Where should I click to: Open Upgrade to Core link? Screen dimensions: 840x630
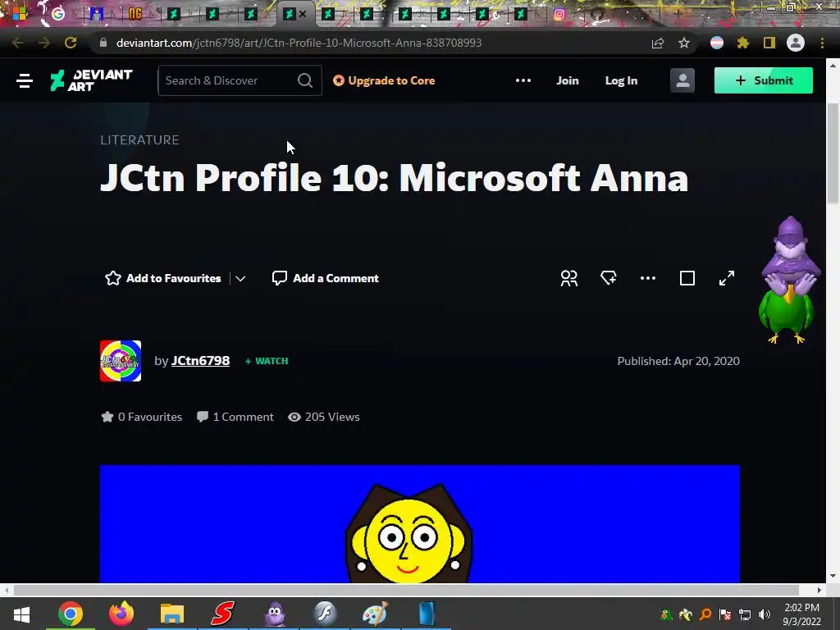[384, 81]
